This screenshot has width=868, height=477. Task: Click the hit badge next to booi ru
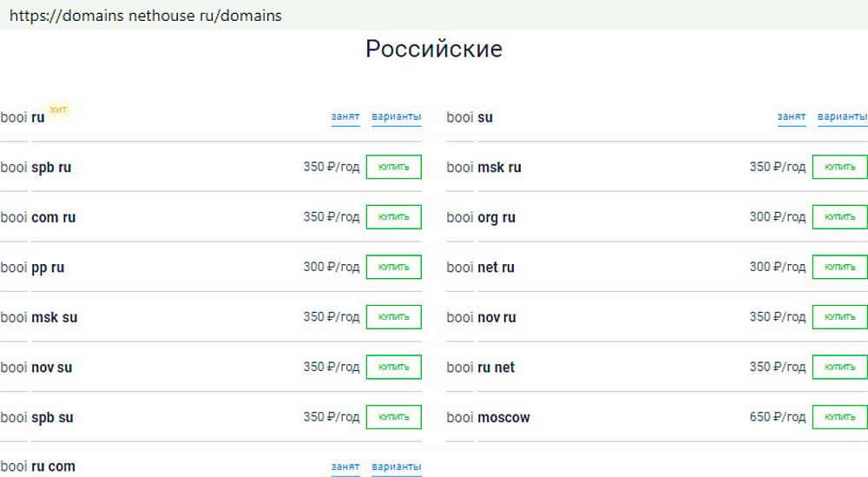coord(58,109)
